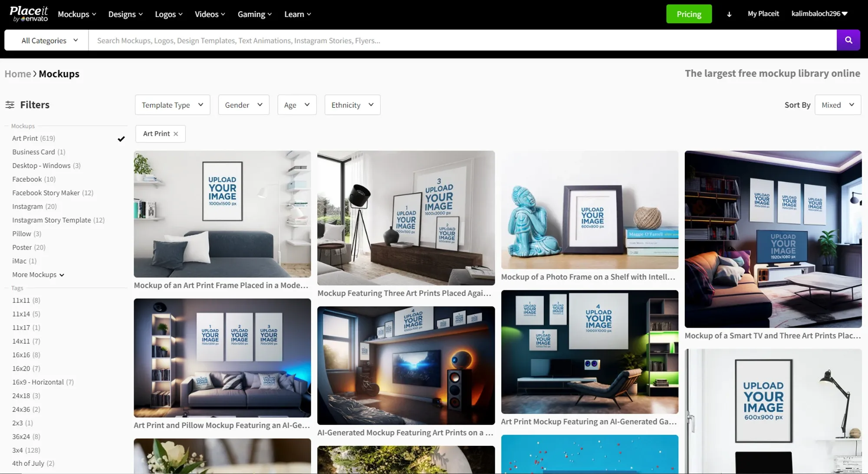This screenshot has height=474, width=868.
Task: Select the 11x11 tag
Action: coord(26,300)
